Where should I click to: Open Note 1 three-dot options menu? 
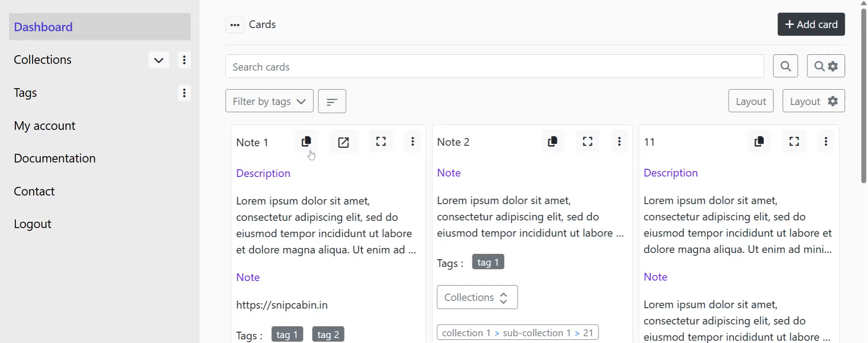click(413, 142)
